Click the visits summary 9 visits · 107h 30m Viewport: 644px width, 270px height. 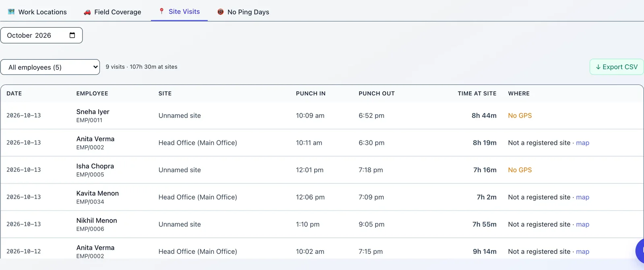click(141, 67)
